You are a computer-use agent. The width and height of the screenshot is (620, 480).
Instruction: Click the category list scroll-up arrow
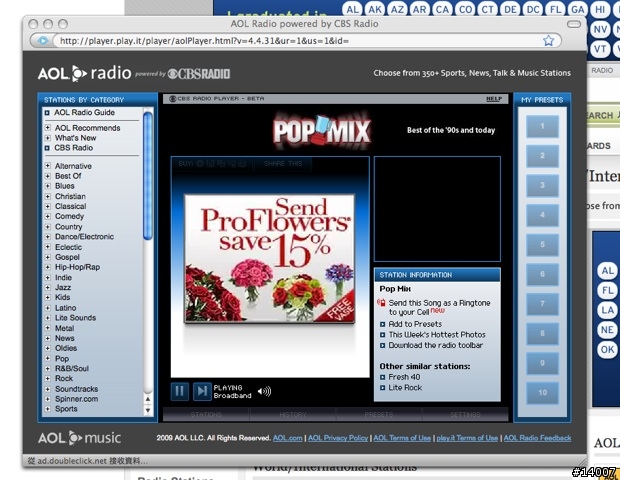click(147, 399)
